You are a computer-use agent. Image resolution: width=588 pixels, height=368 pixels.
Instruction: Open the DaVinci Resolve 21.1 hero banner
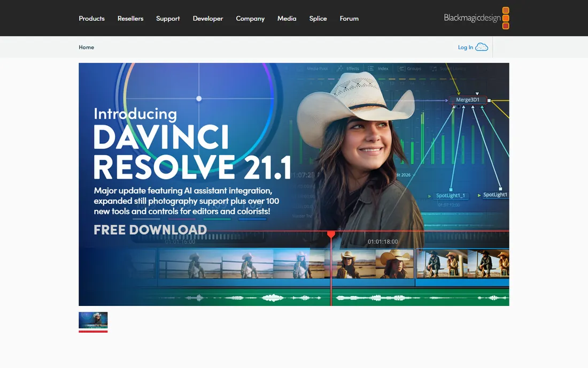(x=294, y=184)
